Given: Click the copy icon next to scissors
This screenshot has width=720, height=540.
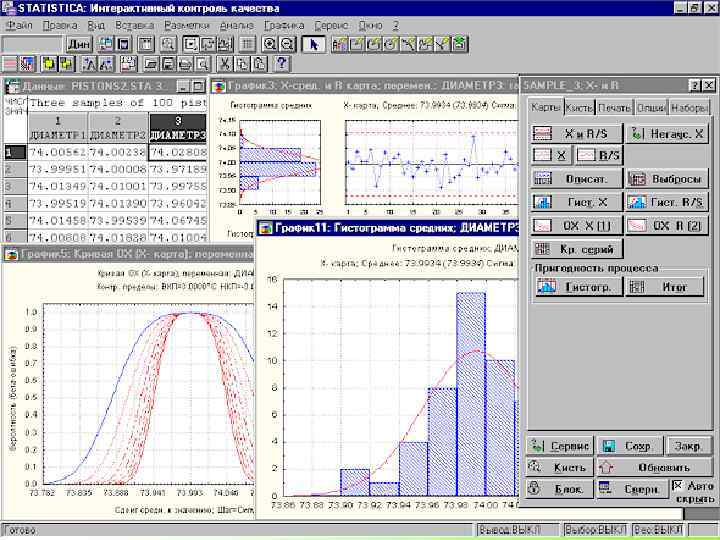Looking at the screenshot, I should click(242, 64).
